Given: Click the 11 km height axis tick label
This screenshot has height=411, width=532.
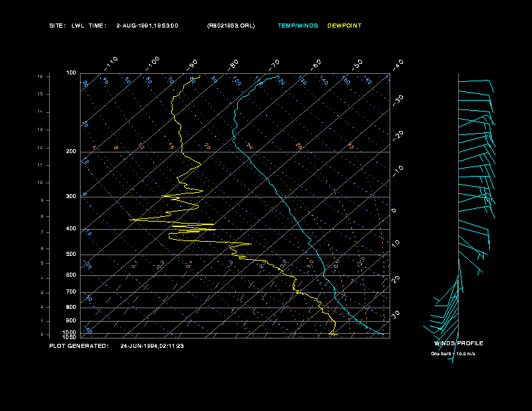Looking at the screenshot, I should [40, 165].
